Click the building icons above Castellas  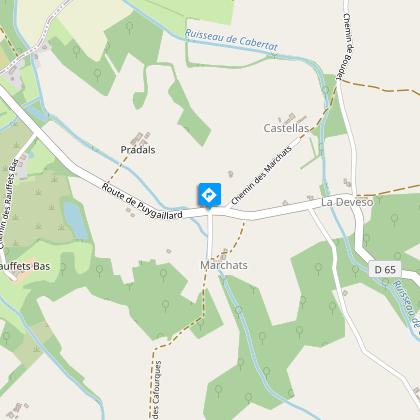coord(293,117)
